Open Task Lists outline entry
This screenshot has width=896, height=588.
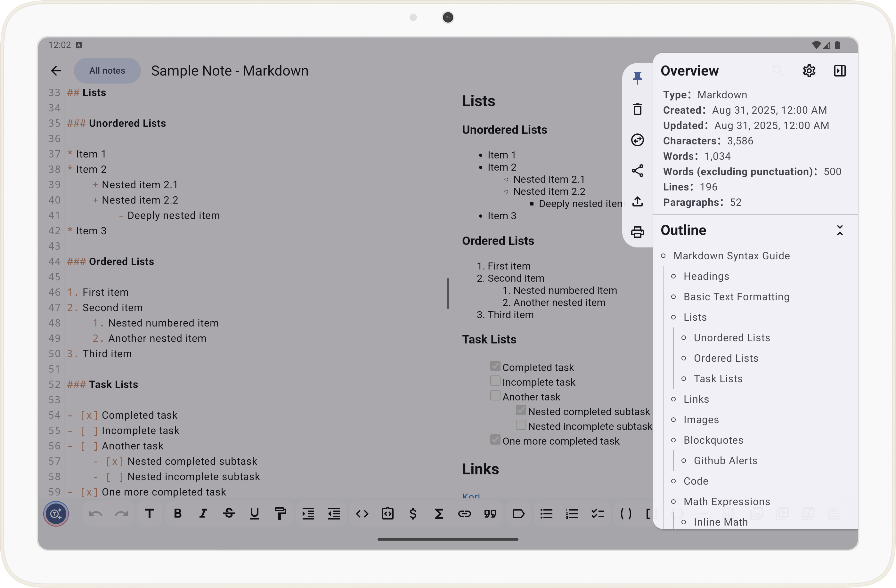718,379
